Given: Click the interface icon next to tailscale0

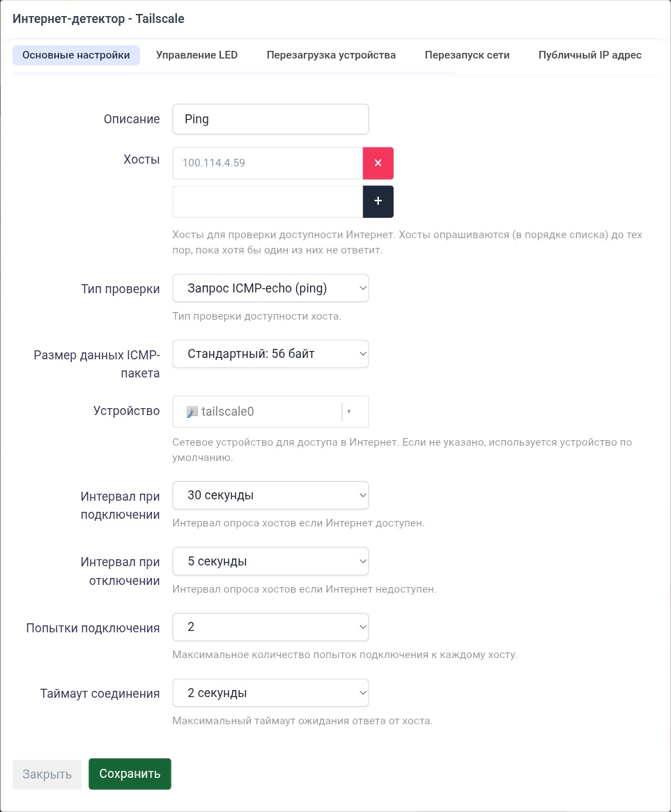Looking at the screenshot, I should (193, 411).
